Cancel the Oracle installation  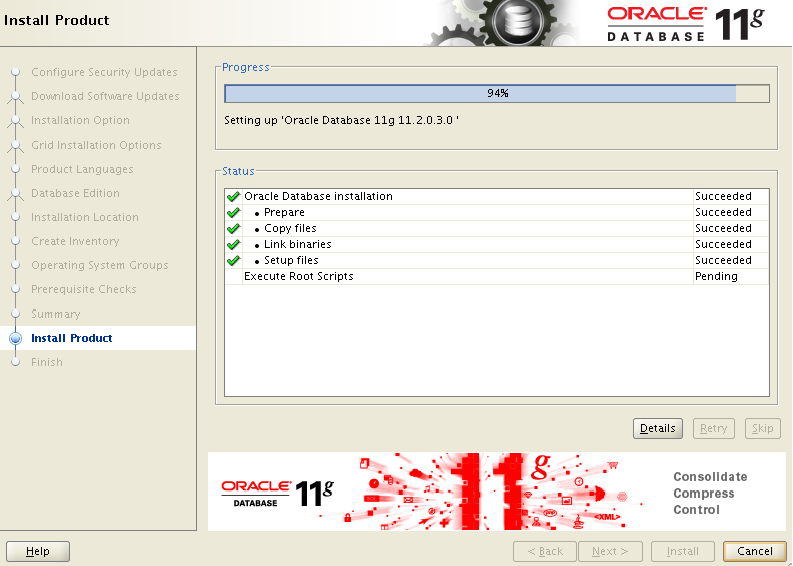(755, 551)
